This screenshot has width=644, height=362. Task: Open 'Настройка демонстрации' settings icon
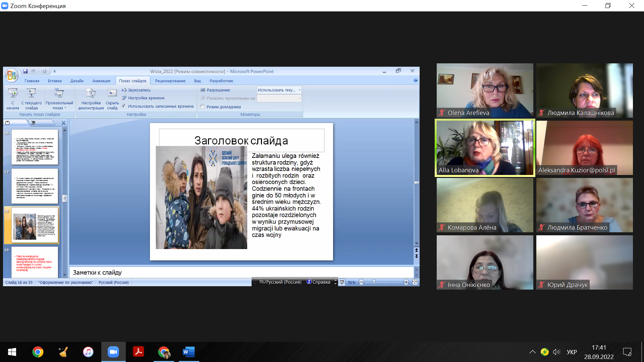coord(91,94)
